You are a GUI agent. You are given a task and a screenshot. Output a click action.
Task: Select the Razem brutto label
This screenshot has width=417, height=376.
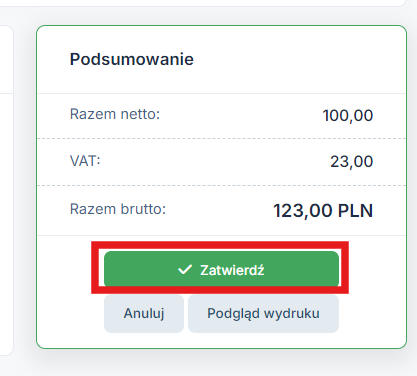pos(118,209)
